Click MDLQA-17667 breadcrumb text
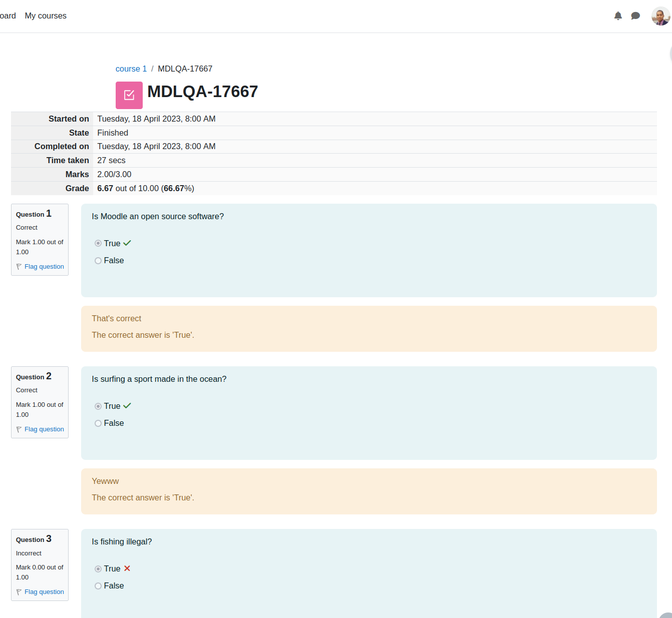 tap(185, 69)
